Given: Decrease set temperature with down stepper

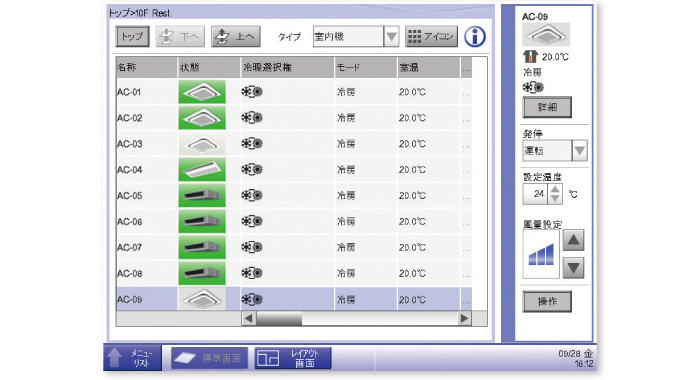Looking at the screenshot, I should coord(555,199).
